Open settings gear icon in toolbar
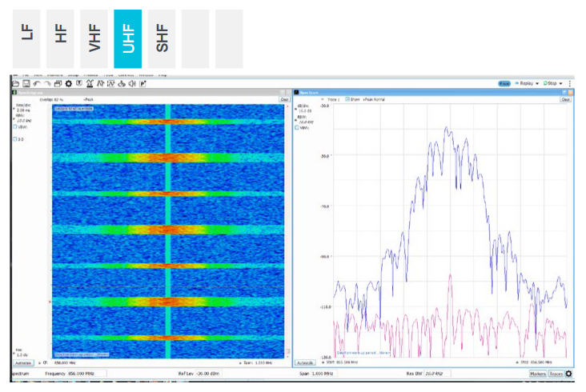This screenshot has height=392, width=586. (68, 83)
